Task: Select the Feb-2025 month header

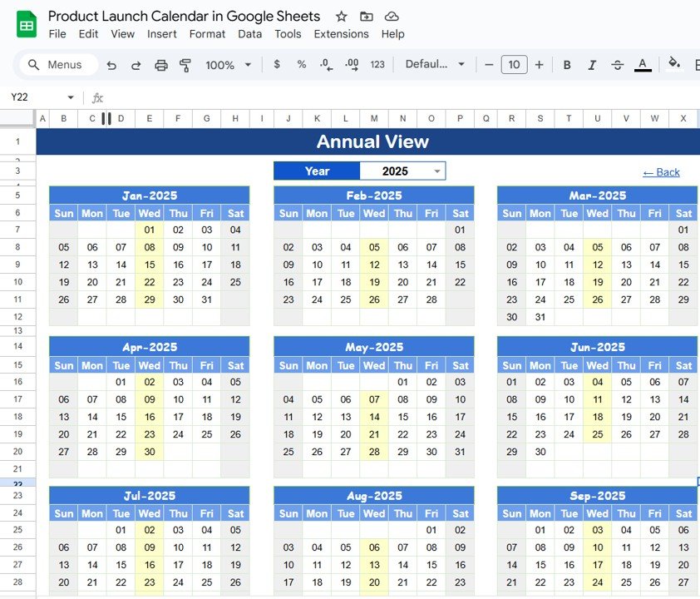Action: [373, 196]
